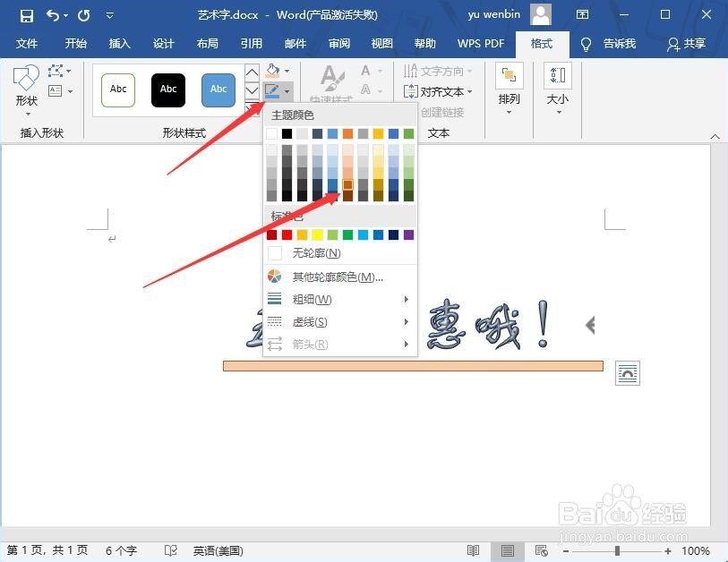Click the spelling check status icon
Image resolution: width=728 pixels, height=562 pixels.
point(170,550)
